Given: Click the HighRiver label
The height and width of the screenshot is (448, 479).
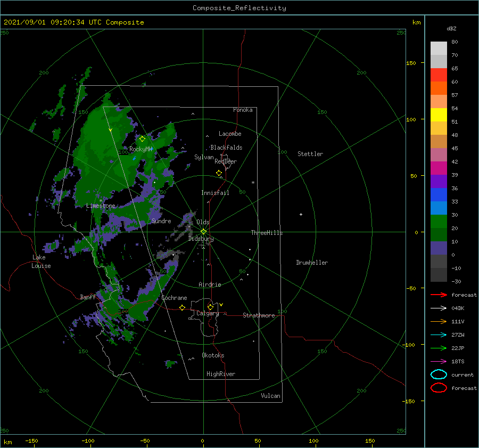Looking at the screenshot, I should tap(221, 374).
